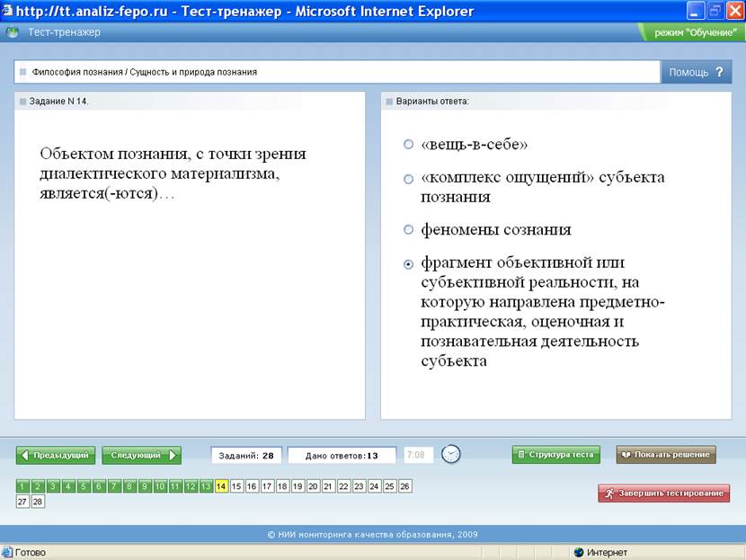Jump to question 3
Viewport: 746px width, 560px height.
[x=53, y=486]
